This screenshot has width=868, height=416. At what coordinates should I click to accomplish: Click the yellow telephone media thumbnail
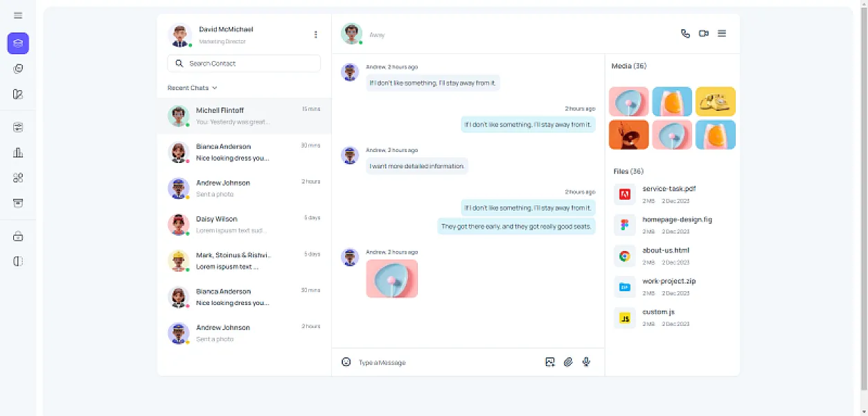click(715, 101)
